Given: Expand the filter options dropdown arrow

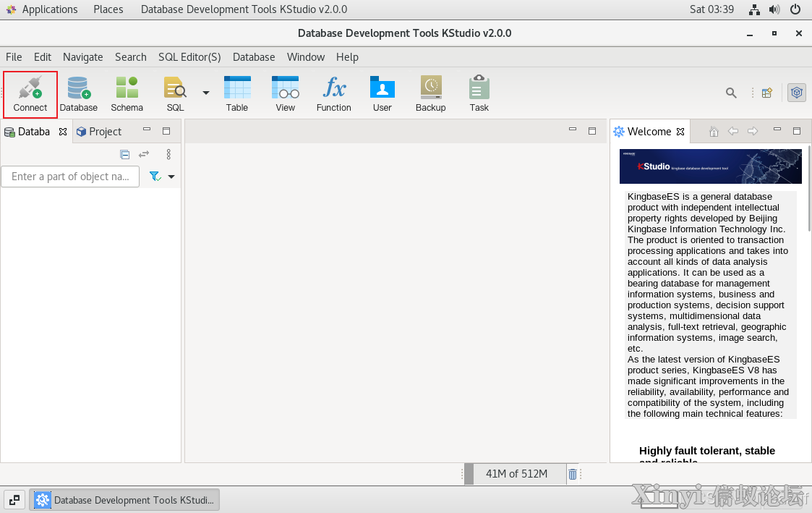Looking at the screenshot, I should pyautogui.click(x=171, y=177).
